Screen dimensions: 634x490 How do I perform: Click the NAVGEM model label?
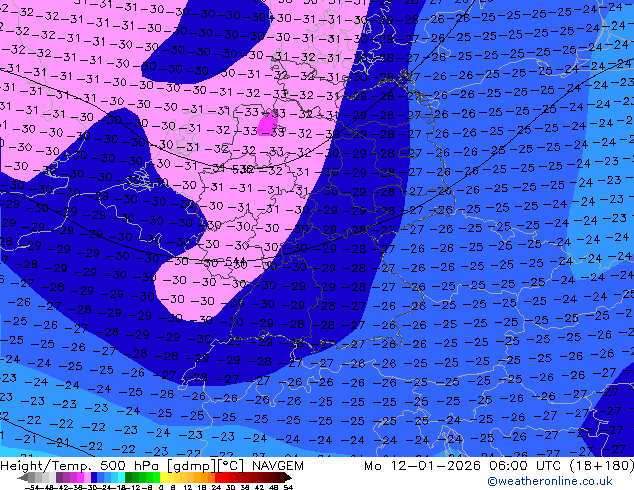pos(278,466)
